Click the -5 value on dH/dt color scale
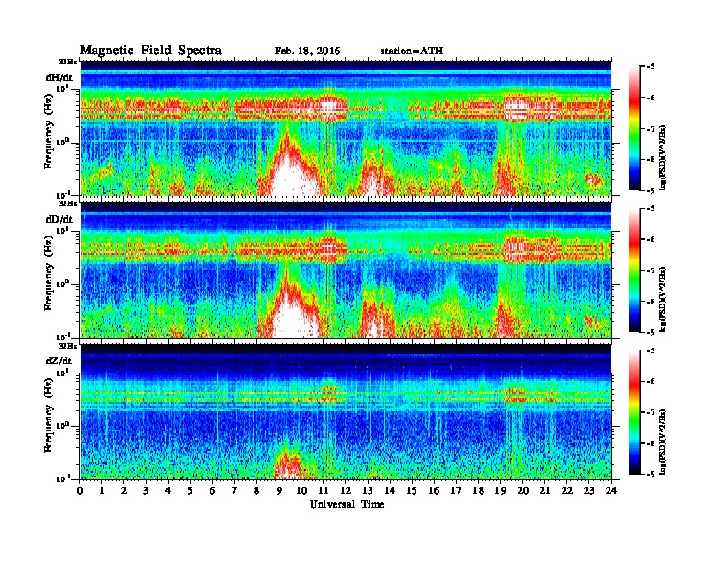Viewport: 728px width, 563px height. tap(652, 67)
